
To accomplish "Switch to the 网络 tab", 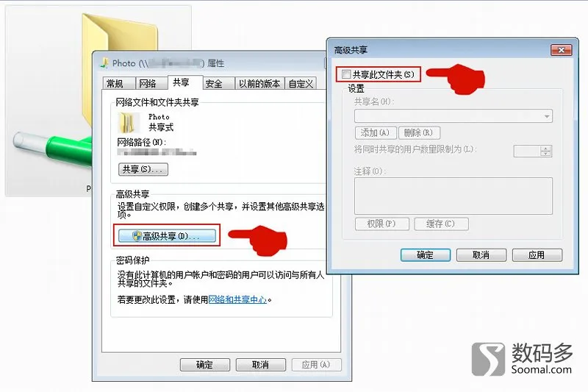I will pyautogui.click(x=148, y=83).
